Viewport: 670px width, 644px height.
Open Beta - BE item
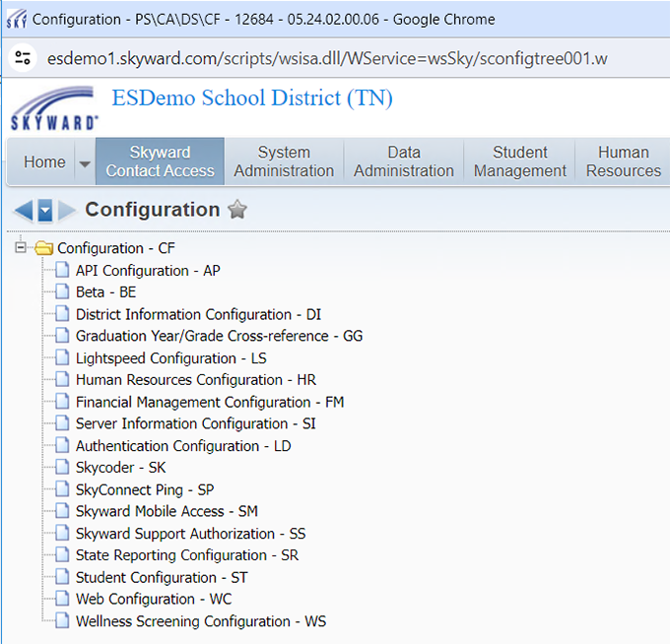106,292
